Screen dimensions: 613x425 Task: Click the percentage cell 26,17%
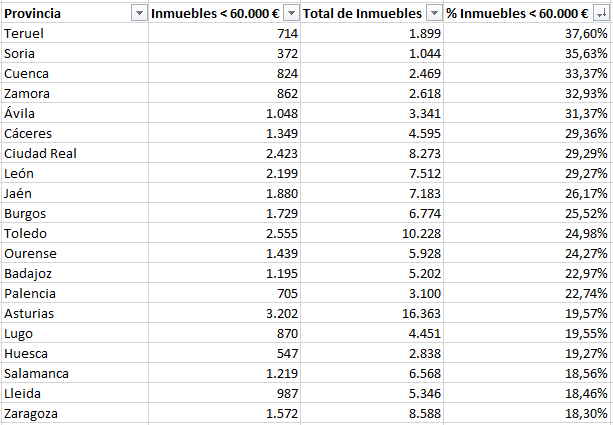coord(527,193)
